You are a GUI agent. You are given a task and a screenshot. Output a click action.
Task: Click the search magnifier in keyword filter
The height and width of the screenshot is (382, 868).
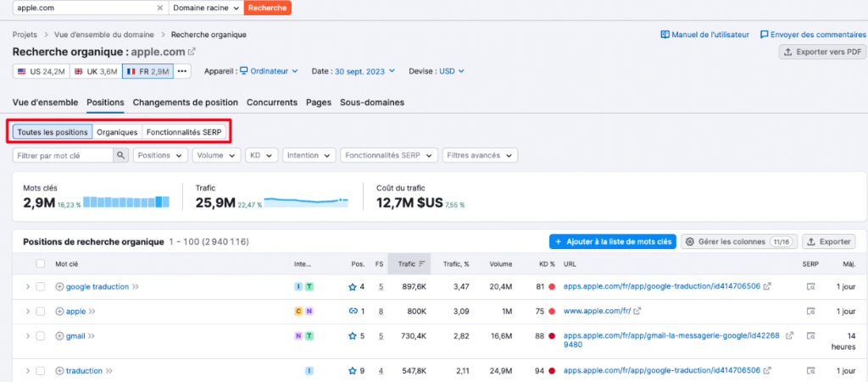tap(120, 155)
